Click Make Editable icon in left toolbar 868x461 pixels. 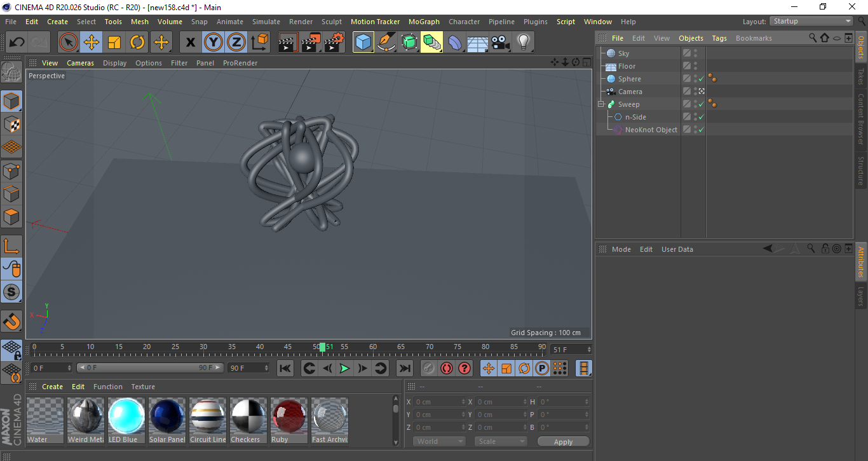[x=11, y=72]
